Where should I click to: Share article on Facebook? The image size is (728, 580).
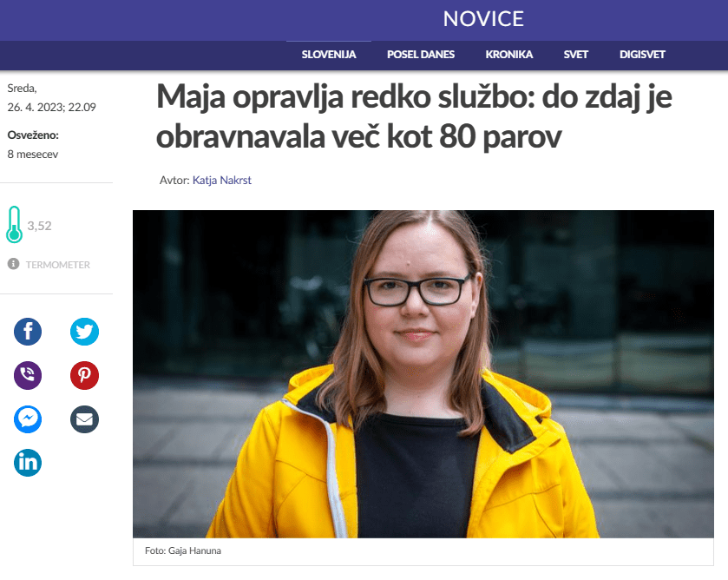tap(28, 332)
